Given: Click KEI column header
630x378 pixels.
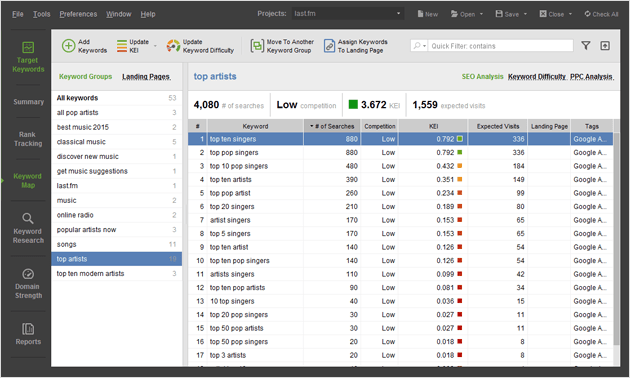Looking at the screenshot, I should [x=433, y=126].
